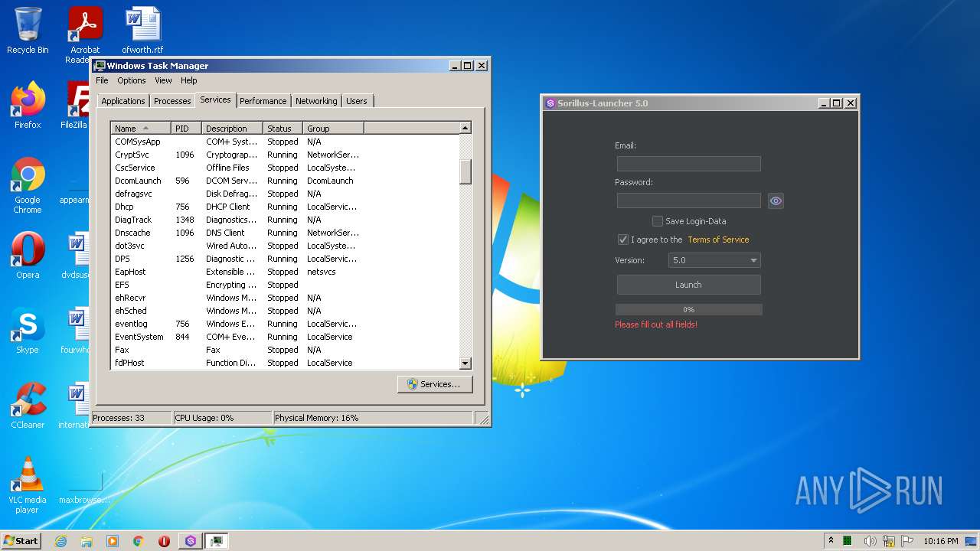Image resolution: width=980 pixels, height=551 pixels.
Task: Select the CryptSvc service row
Action: [286, 155]
